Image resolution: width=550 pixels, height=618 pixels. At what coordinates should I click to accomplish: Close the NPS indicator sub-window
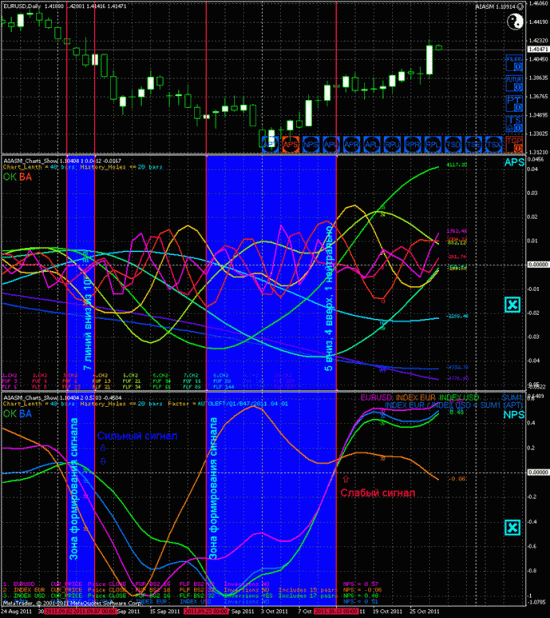(x=513, y=527)
